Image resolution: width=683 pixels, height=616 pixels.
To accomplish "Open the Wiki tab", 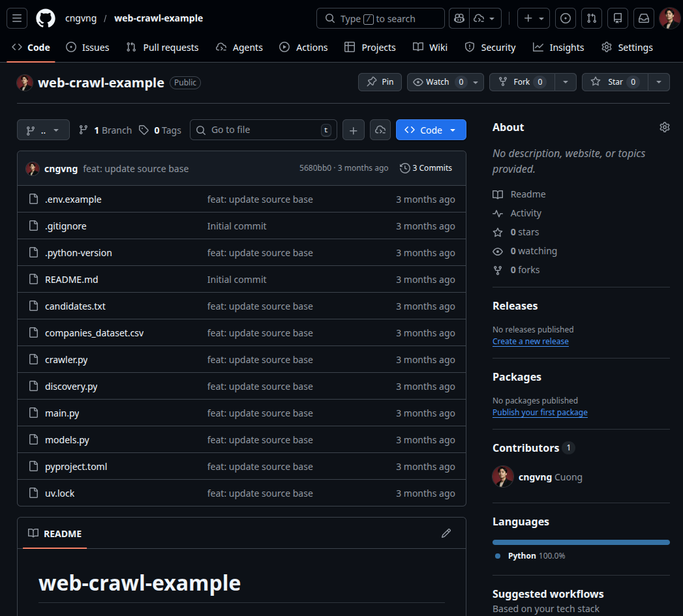I will pyautogui.click(x=430, y=48).
